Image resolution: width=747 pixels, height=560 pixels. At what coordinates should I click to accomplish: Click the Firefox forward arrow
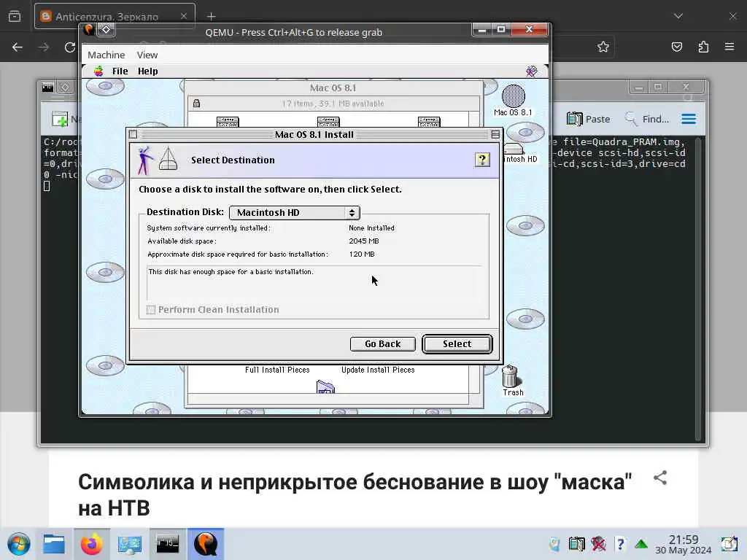coord(44,47)
